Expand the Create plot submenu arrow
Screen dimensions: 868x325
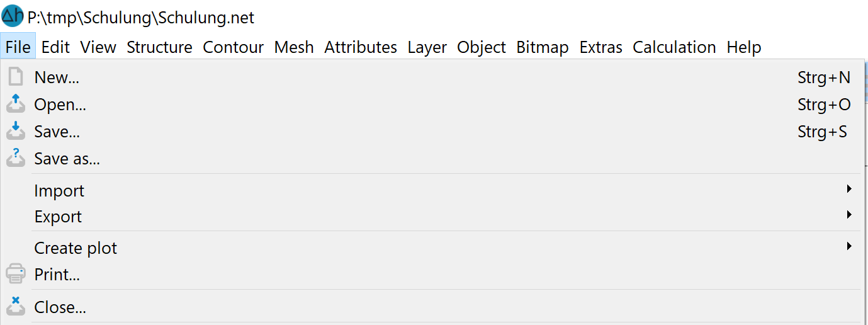point(849,246)
